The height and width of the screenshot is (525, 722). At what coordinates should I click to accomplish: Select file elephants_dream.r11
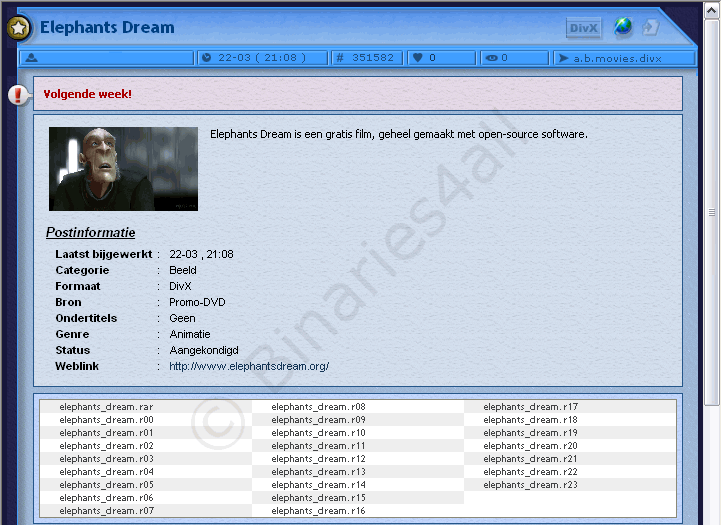coord(318,445)
